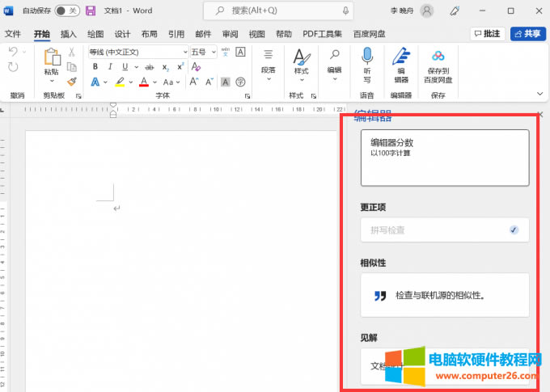Image resolution: width=550 pixels, height=392 pixels.
Task: Click Save to Baidu Netdisk icon
Action: pyautogui.click(x=438, y=63)
